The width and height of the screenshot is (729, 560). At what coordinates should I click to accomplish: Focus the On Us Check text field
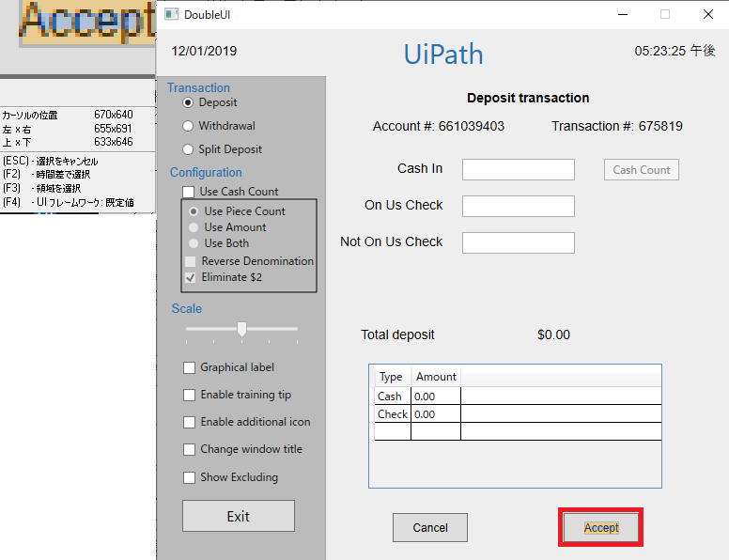tap(518, 206)
